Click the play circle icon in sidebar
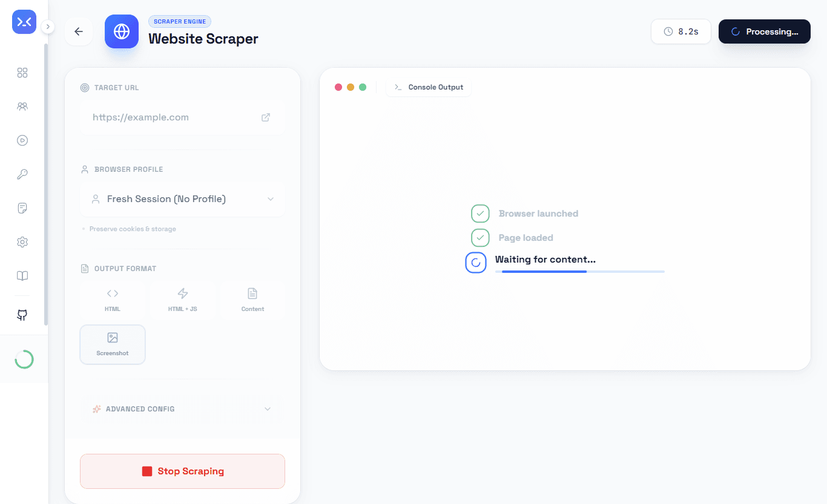827x504 pixels. click(x=22, y=140)
